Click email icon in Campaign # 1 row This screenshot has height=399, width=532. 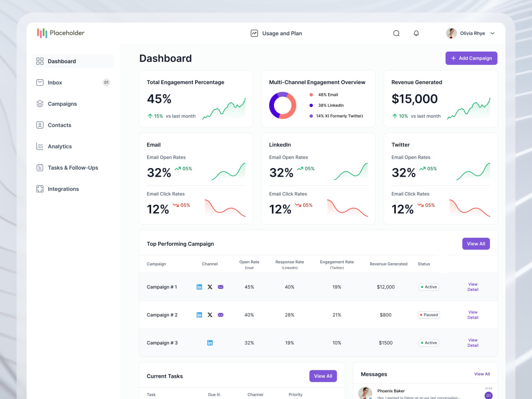click(221, 287)
